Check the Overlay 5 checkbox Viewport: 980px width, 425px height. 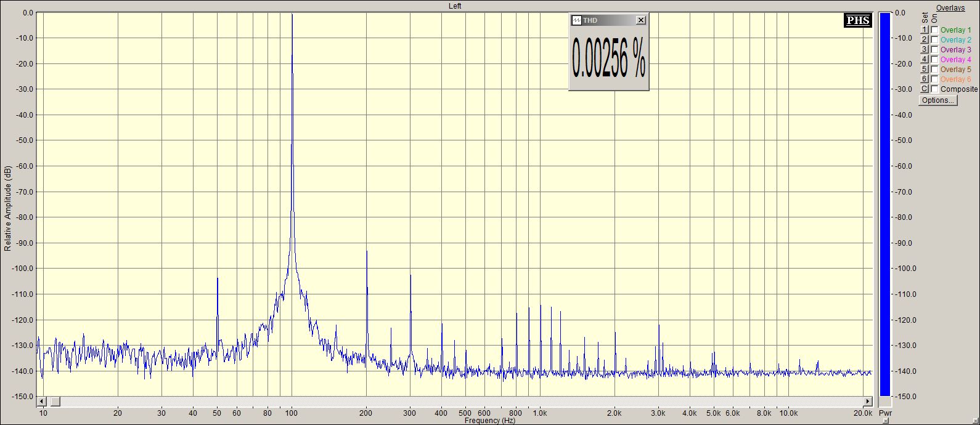point(934,70)
